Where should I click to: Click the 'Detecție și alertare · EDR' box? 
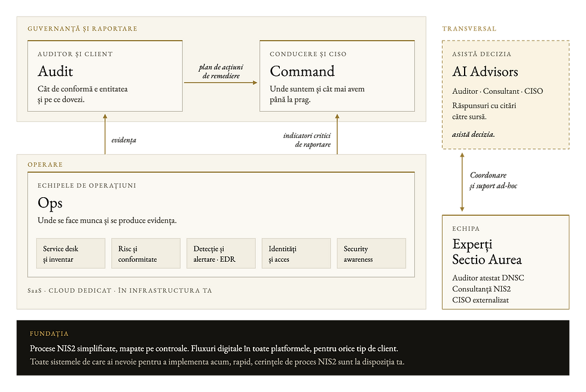pos(221,253)
